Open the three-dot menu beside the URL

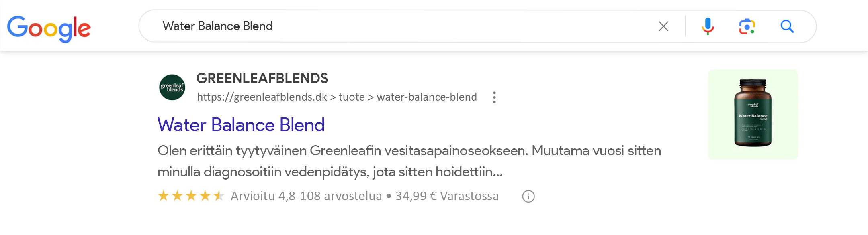pyautogui.click(x=494, y=97)
